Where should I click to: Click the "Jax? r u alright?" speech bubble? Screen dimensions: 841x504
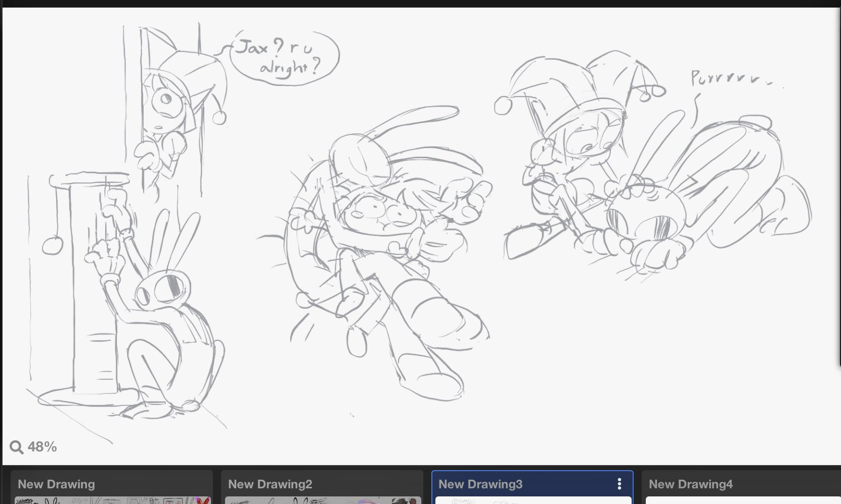click(284, 57)
